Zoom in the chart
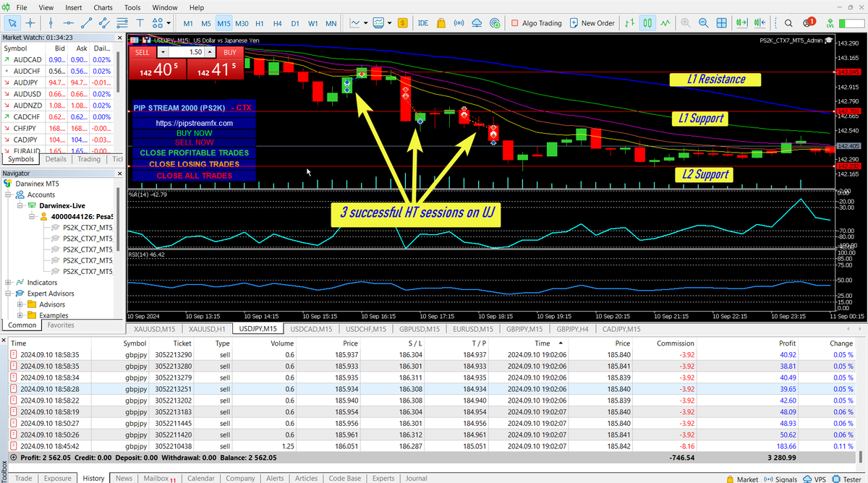The image size is (868, 483). click(684, 23)
